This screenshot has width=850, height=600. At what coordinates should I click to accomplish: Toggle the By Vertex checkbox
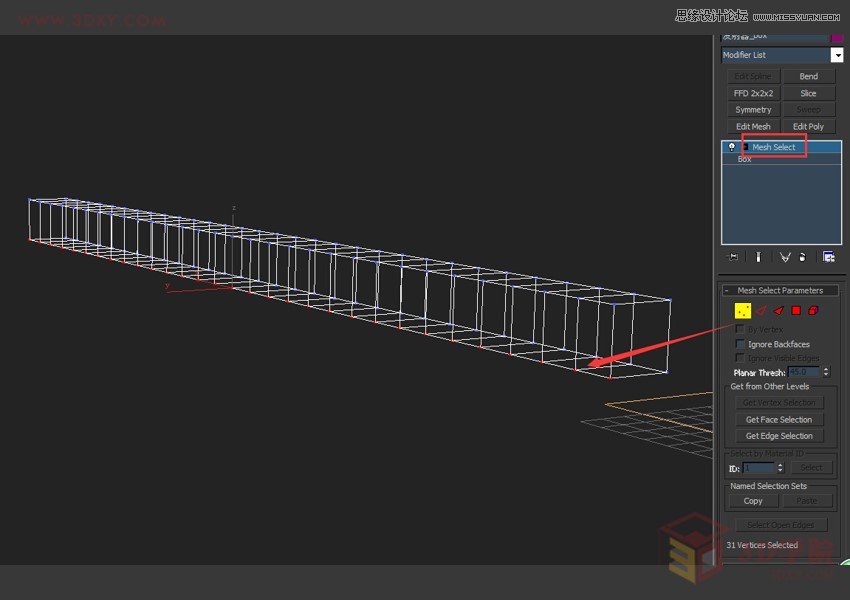[738, 329]
